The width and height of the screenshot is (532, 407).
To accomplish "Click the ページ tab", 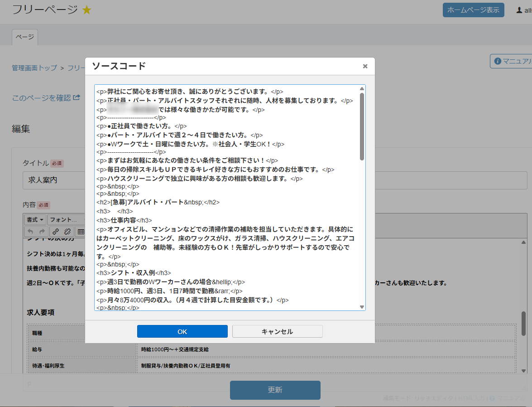I will (25, 37).
